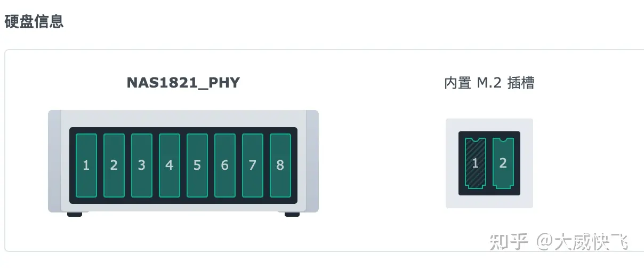Select drive bay 2 in NAS1821_PHY
This screenshot has height=268, width=644.
114,165
